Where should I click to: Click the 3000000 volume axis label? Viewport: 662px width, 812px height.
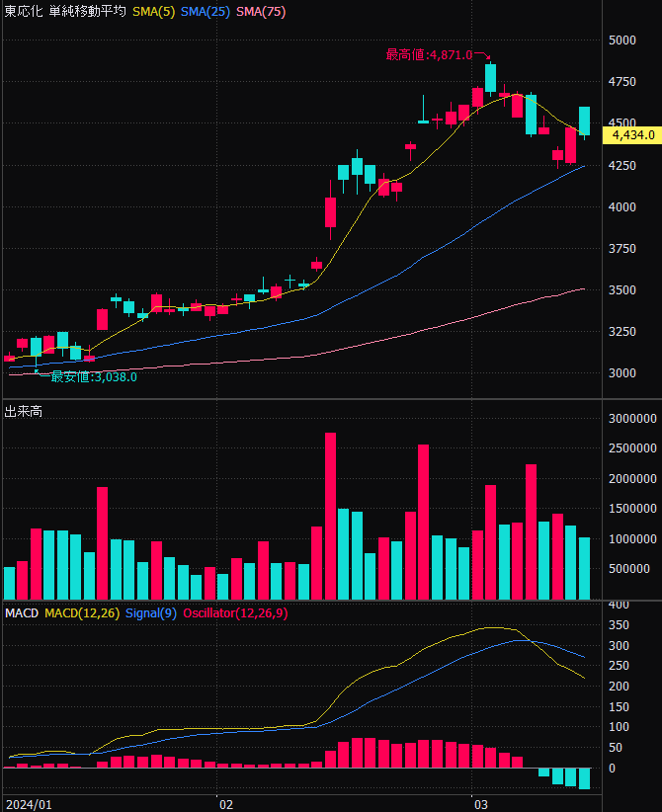click(x=632, y=419)
